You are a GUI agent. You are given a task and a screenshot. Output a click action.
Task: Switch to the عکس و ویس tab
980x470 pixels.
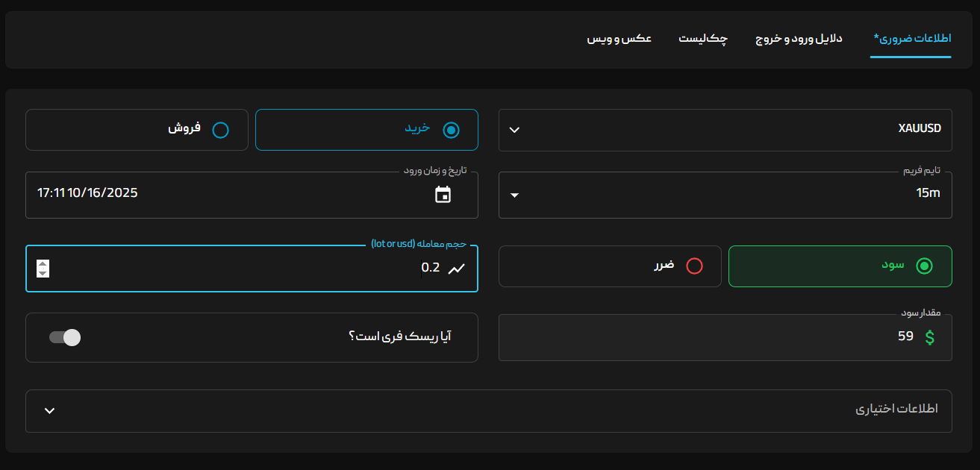pos(619,39)
